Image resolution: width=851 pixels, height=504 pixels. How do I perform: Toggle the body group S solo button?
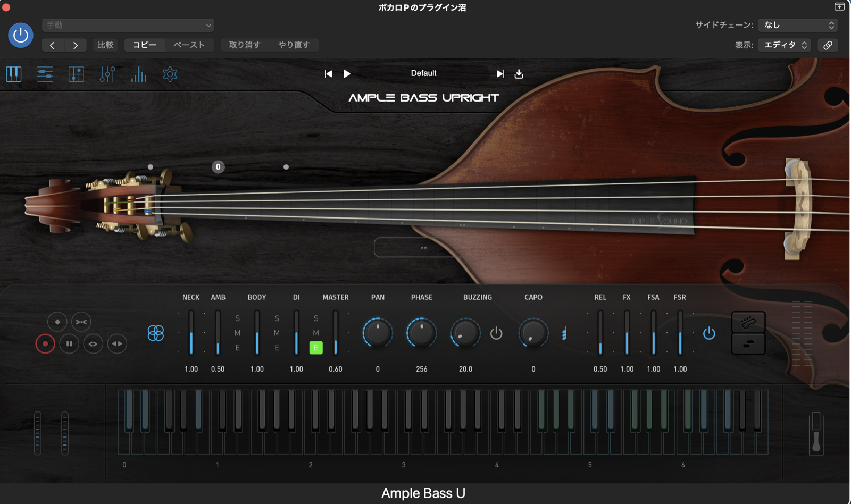pos(277,318)
